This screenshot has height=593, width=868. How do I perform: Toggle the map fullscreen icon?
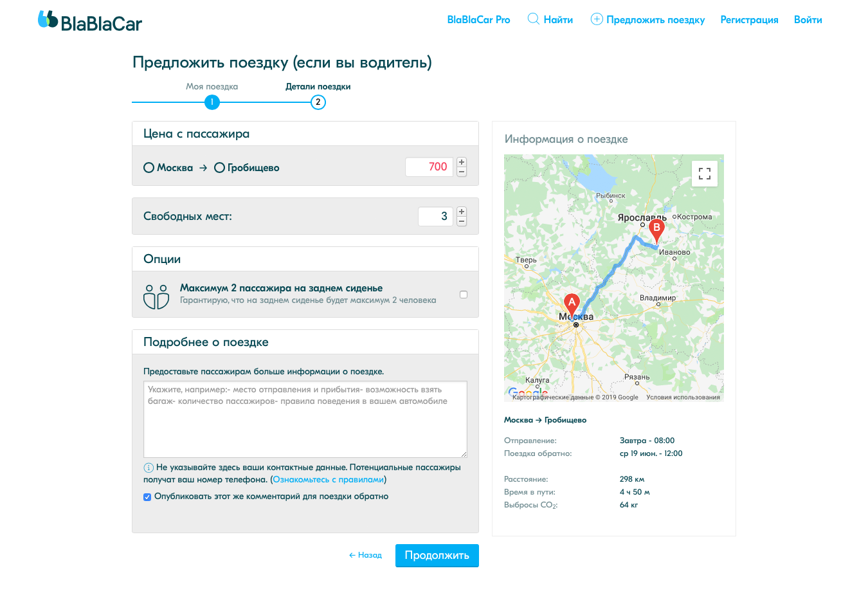pos(705,174)
